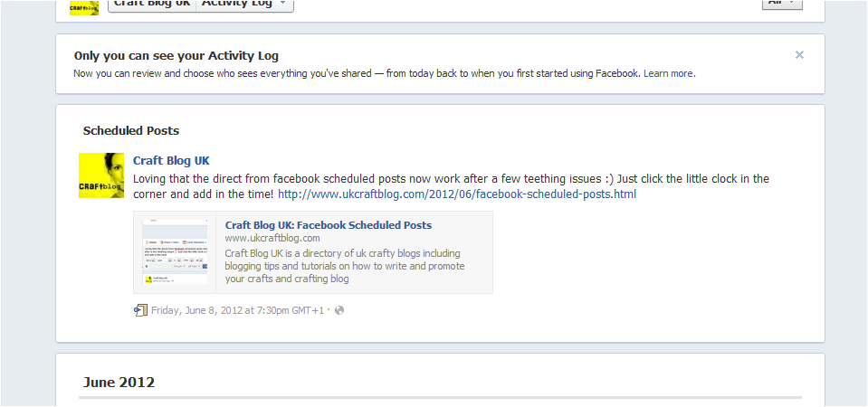
Task: Open the ukcraftblog.com scheduled posts URL
Action: [x=457, y=194]
